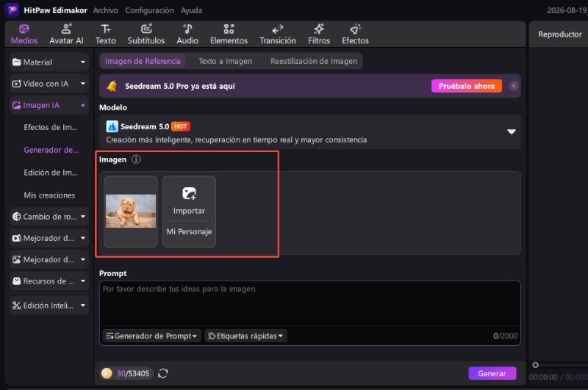Open Edición de Im... in the sidebar
588x390 pixels.
point(51,173)
